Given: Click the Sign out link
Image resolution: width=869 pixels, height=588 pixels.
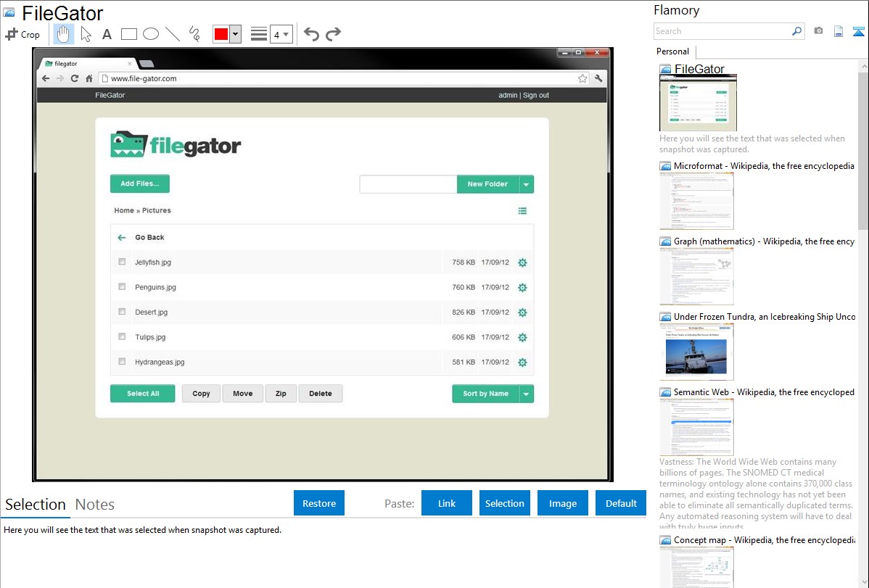Looking at the screenshot, I should point(536,95).
